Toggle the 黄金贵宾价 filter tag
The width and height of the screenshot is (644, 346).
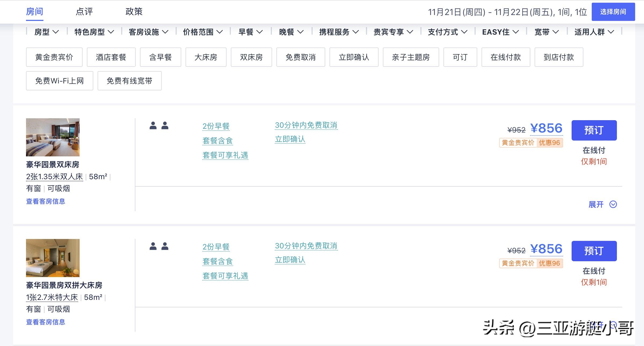point(54,57)
